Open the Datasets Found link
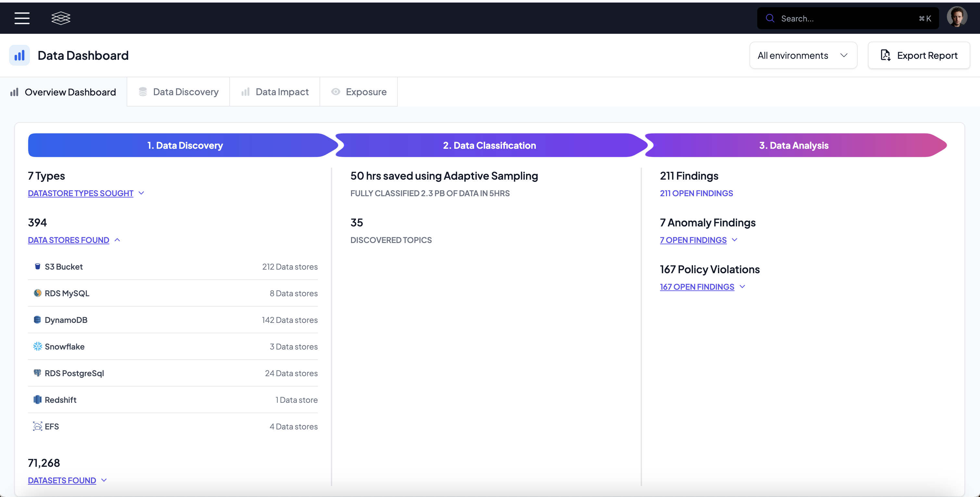The image size is (980, 497). [x=62, y=481]
